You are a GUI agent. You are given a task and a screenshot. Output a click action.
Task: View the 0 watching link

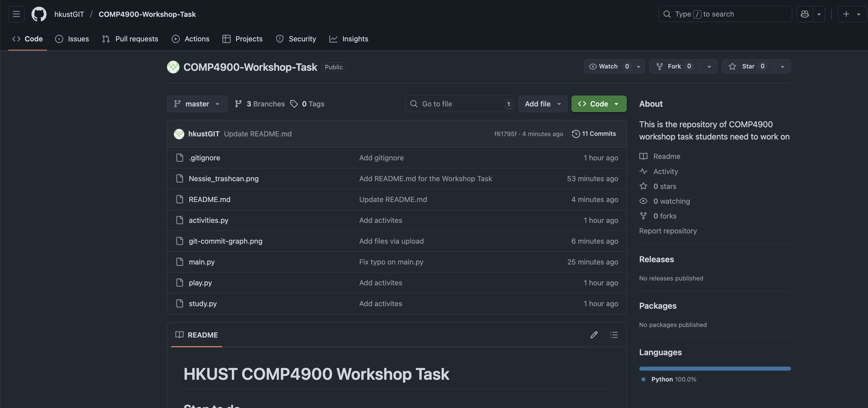664,201
